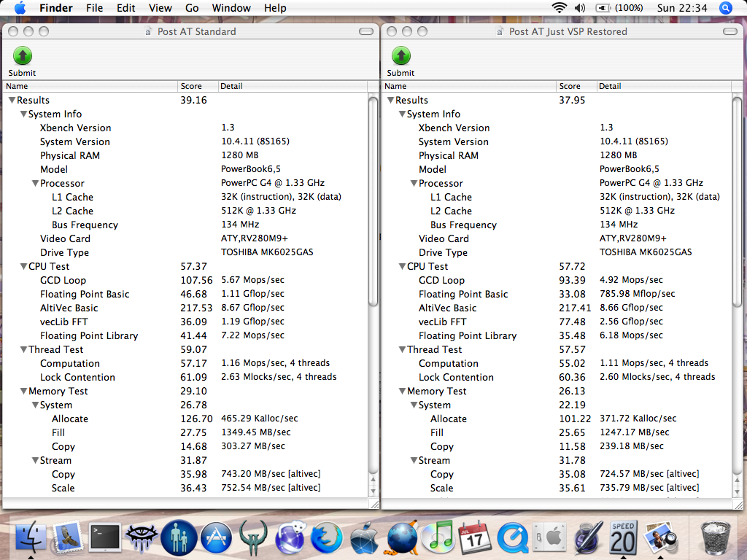Open the Apple menu
This screenshot has width=747, height=560.
click(x=20, y=8)
